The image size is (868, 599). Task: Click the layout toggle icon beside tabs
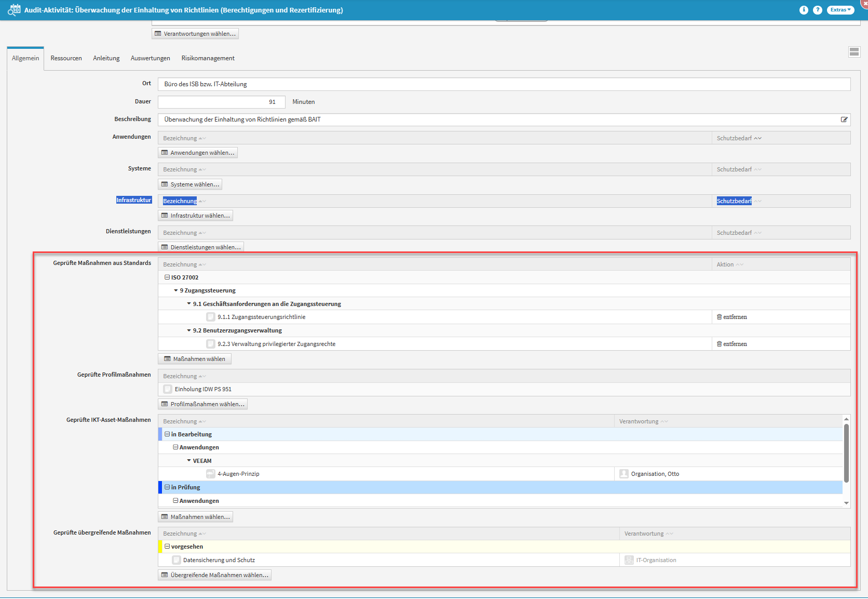tap(854, 52)
